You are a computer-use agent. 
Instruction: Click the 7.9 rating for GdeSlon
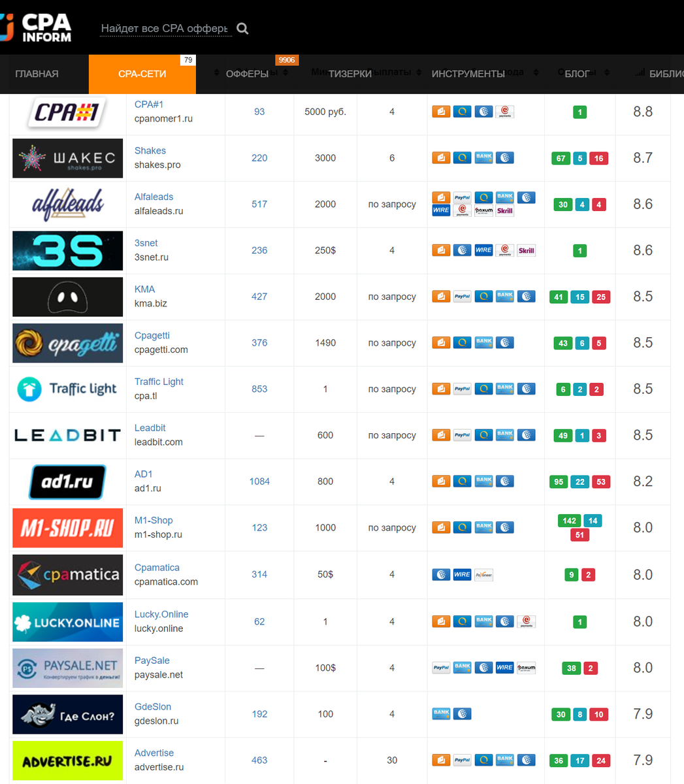[643, 713]
